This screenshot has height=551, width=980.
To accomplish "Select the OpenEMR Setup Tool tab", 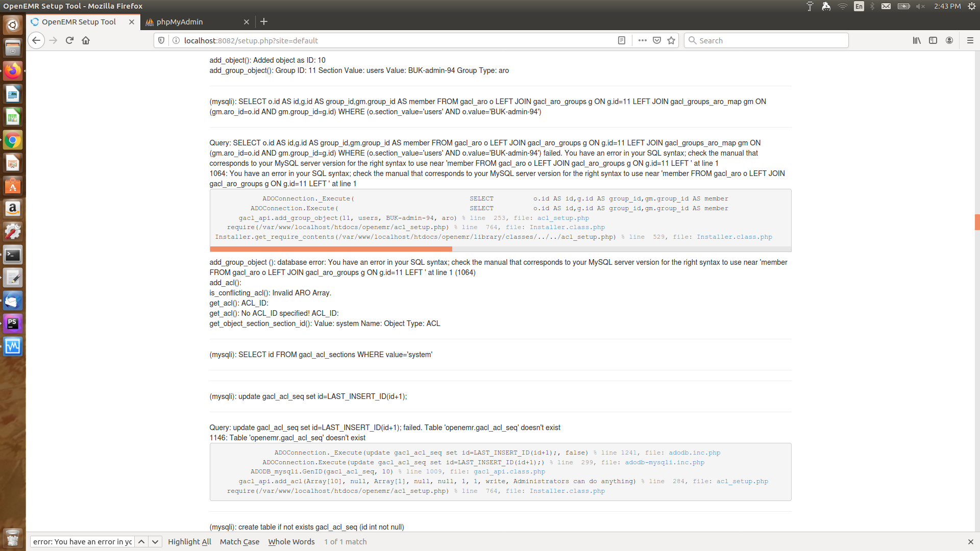I will pyautogui.click(x=79, y=22).
